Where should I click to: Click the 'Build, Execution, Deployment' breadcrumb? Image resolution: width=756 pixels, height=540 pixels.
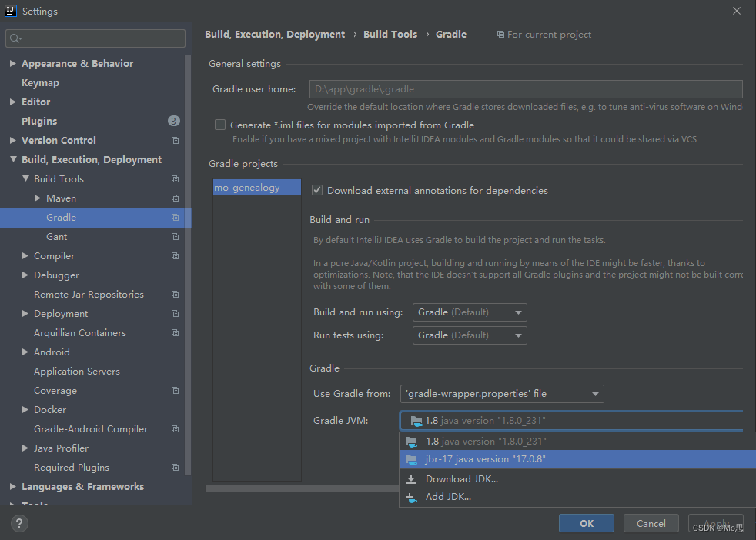tap(274, 34)
